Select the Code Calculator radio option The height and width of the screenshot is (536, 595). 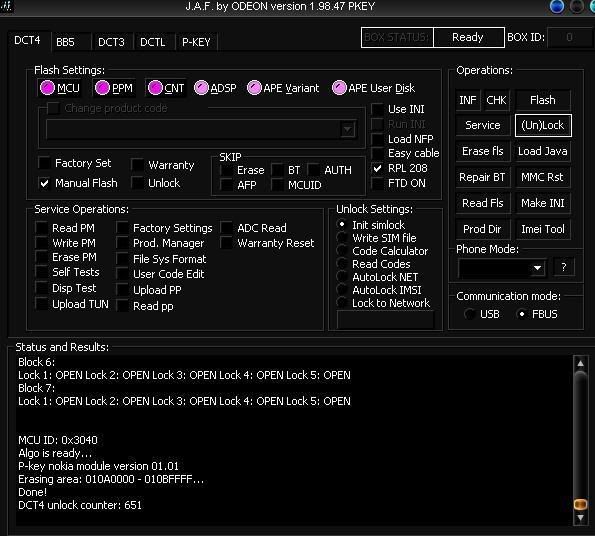(342, 251)
